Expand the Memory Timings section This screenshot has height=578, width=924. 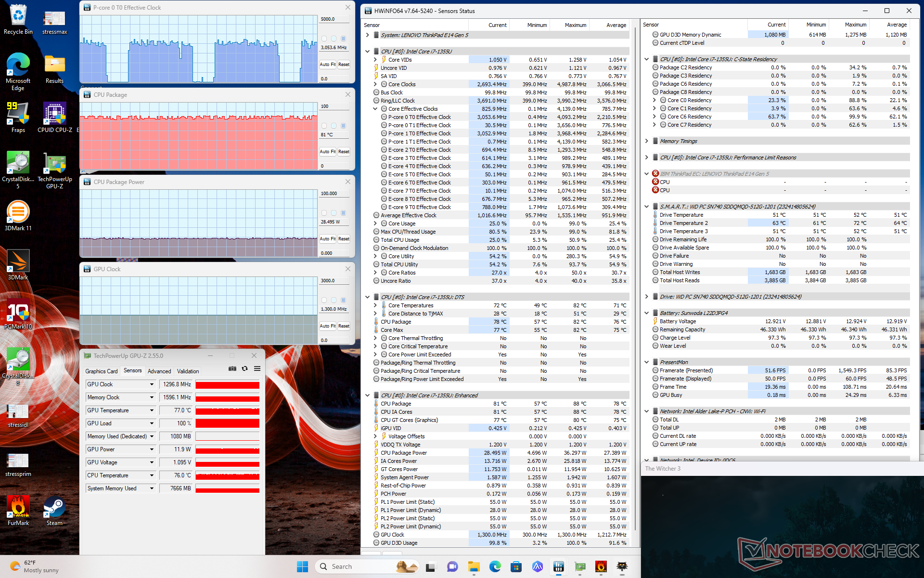pyautogui.click(x=647, y=141)
